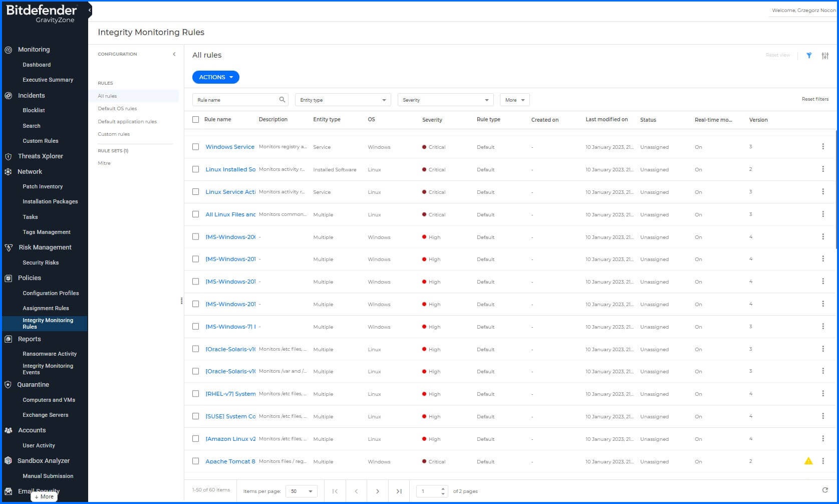Click the Monitoring section icon in sidebar
This screenshot has height=504, width=839.
pyautogui.click(x=8, y=50)
